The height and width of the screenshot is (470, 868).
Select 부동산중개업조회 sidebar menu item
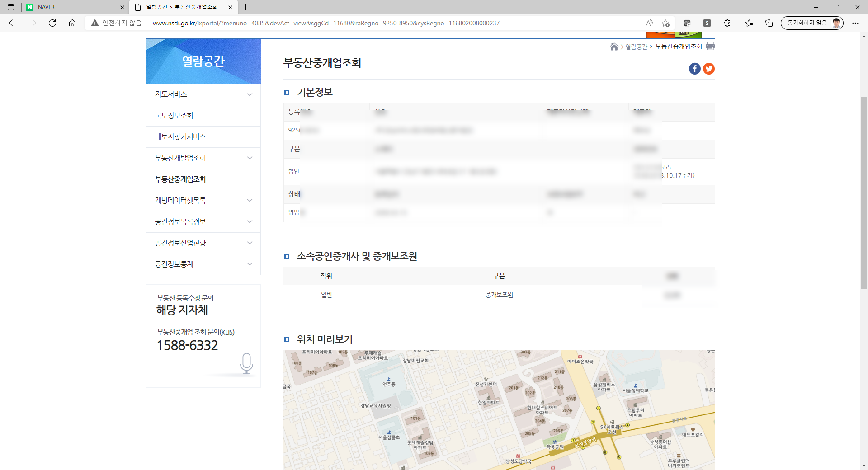click(x=203, y=179)
